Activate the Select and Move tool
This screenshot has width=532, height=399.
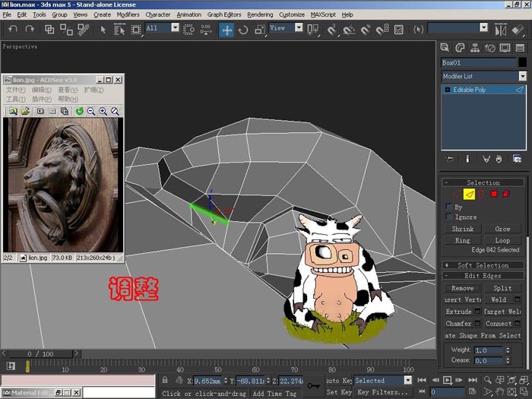pos(226,30)
